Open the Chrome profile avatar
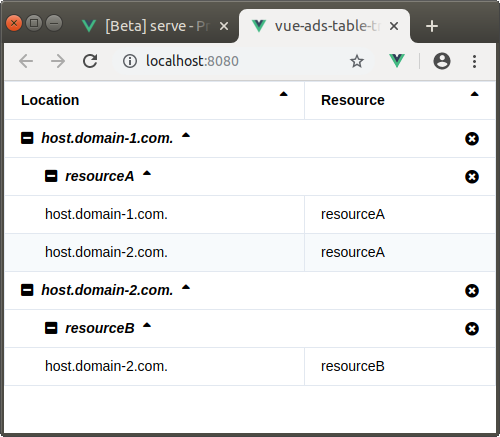This screenshot has height=437, width=500. (x=442, y=61)
